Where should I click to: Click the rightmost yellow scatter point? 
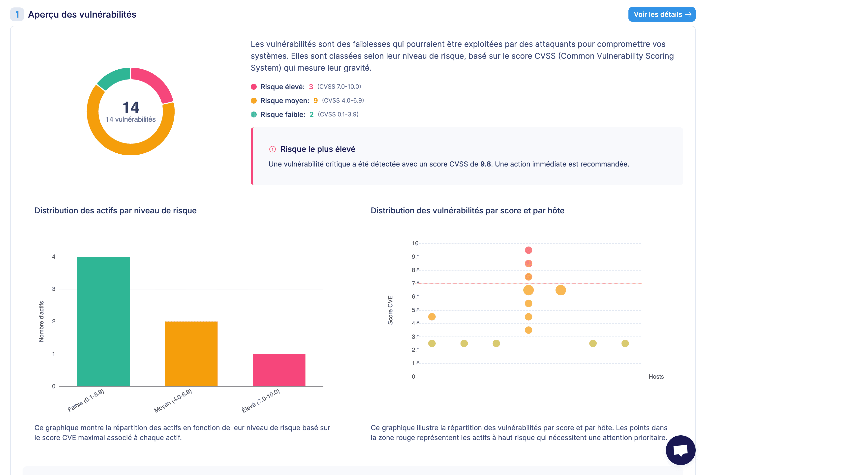point(625,343)
